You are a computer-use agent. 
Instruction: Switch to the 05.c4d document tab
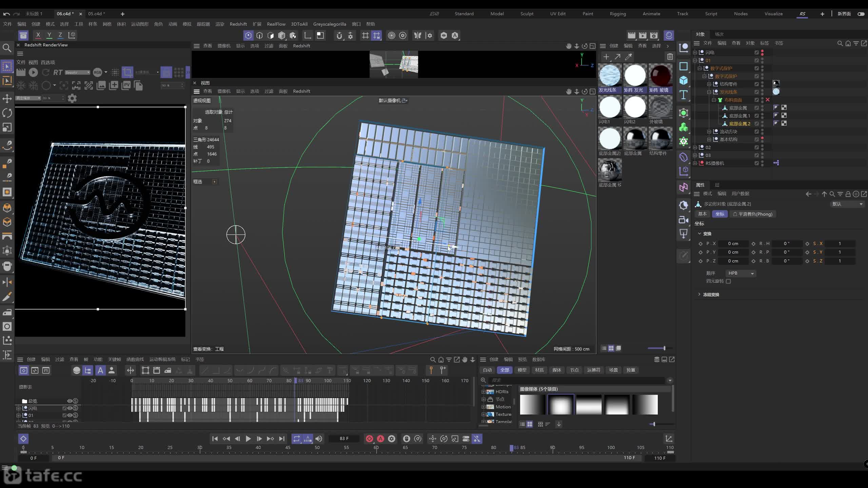pos(96,14)
